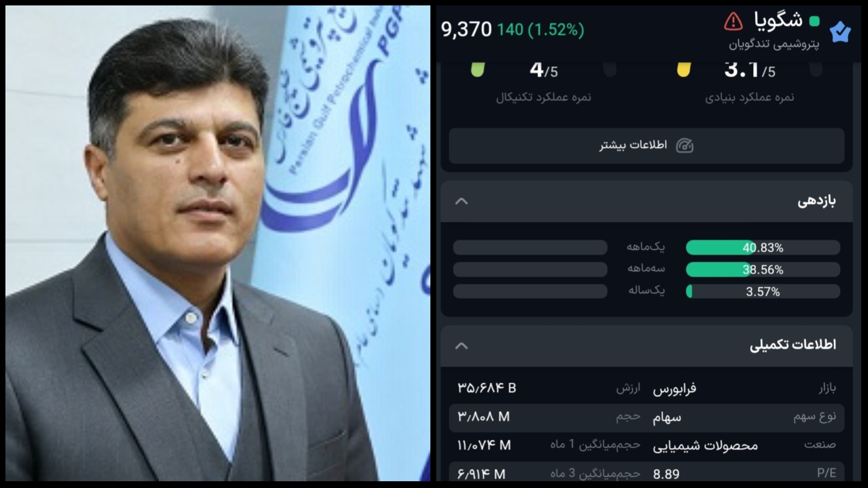Click the one-month return bar 40.83%
The image size is (868, 488).
tap(763, 248)
